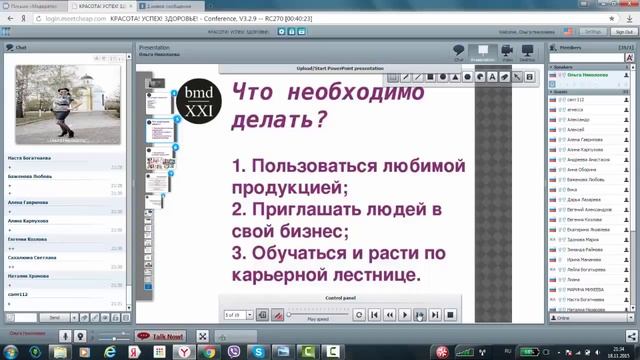Select the pointer arrow annotation tool
The width and height of the screenshot is (640, 360).
coord(517,77)
